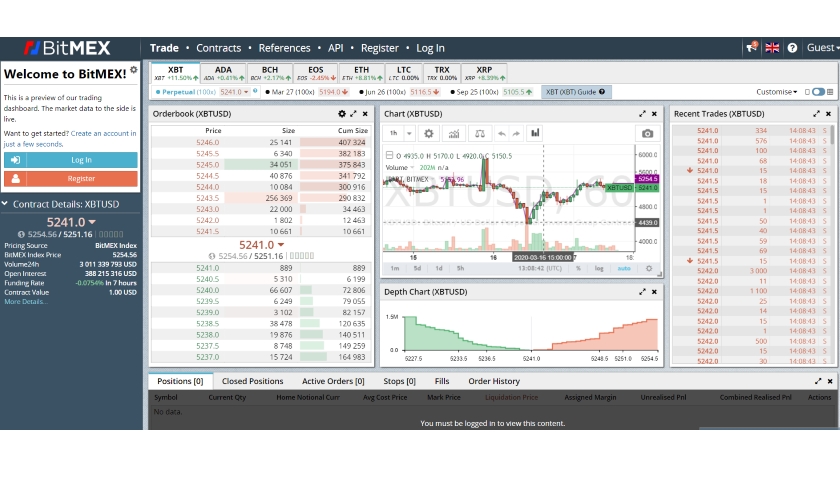The width and height of the screenshot is (840, 480).
Task: Maximize the Positions panel
Action: point(818,381)
